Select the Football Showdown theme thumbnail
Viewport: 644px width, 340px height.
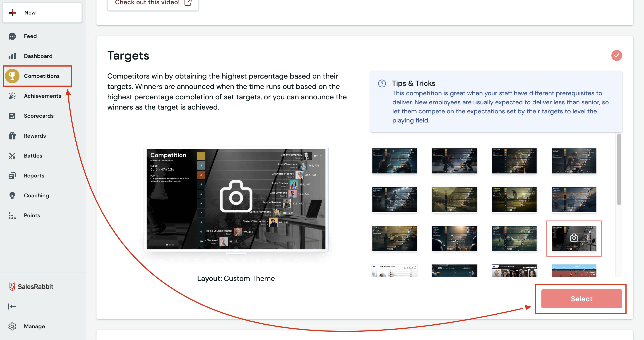point(514,238)
